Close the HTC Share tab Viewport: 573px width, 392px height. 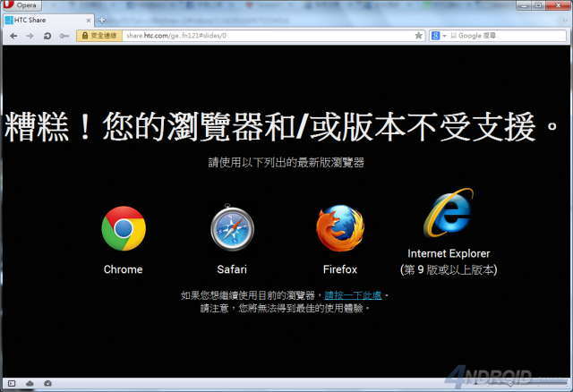89,21
